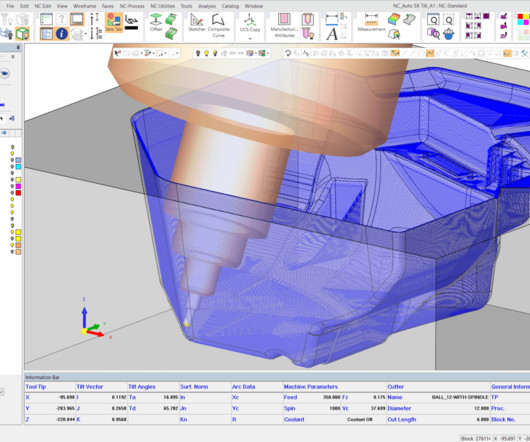
Task: Open the Analysis menu
Action: tap(207, 6)
